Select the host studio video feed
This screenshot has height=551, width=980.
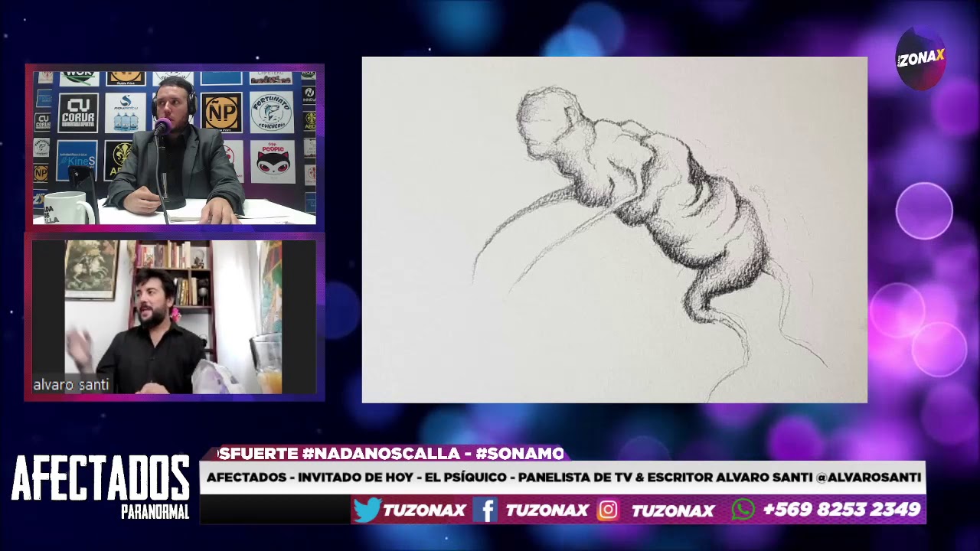pyautogui.click(x=175, y=148)
